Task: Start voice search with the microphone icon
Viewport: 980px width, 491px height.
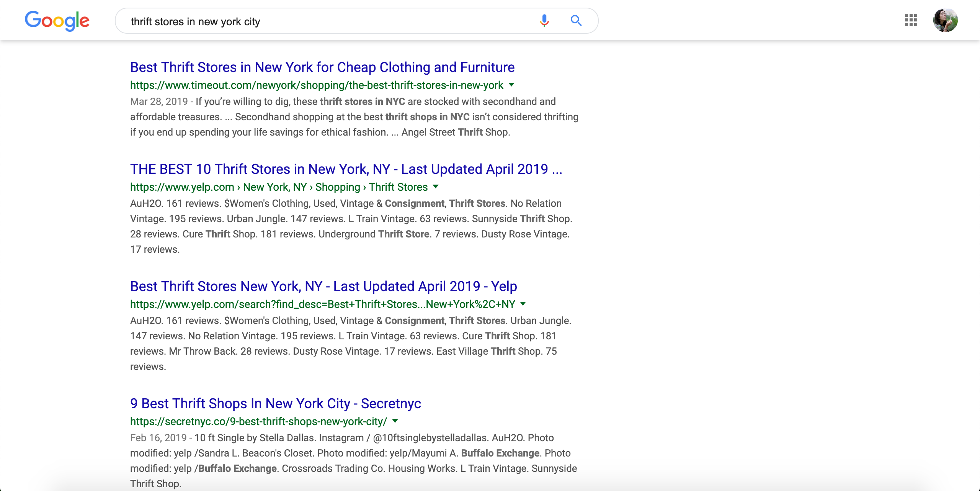Action: pos(544,21)
